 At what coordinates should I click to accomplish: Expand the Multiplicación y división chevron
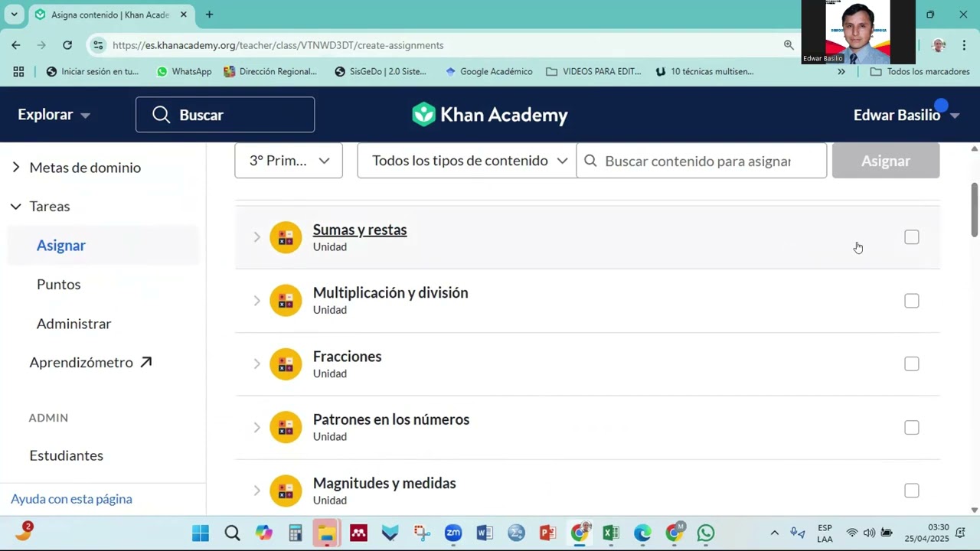257,301
